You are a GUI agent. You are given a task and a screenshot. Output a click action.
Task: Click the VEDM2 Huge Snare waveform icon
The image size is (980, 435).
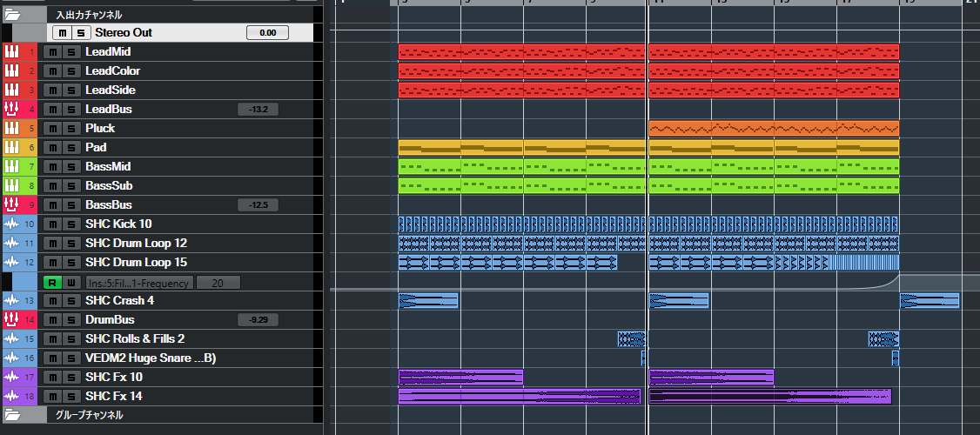pos(11,358)
